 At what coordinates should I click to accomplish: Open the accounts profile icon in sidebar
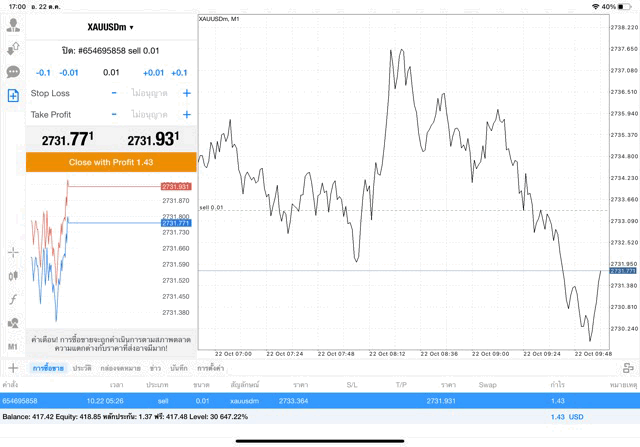click(x=13, y=26)
